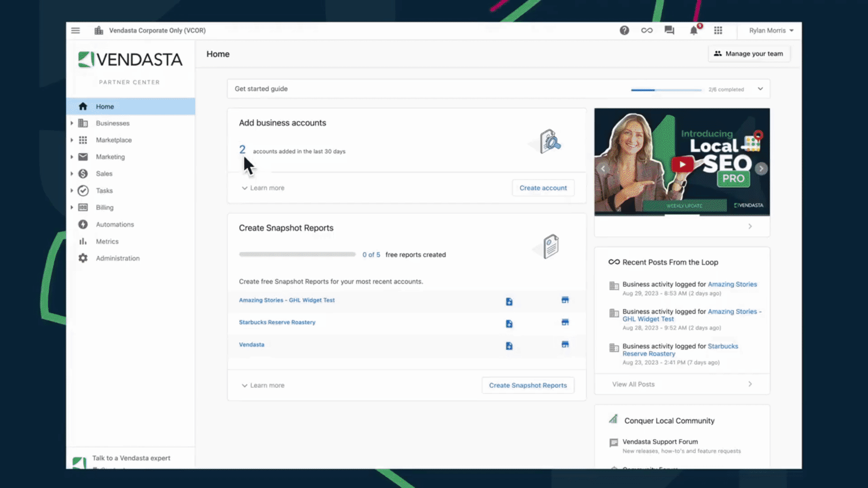
Task: Click the Create account button
Action: [x=543, y=187]
